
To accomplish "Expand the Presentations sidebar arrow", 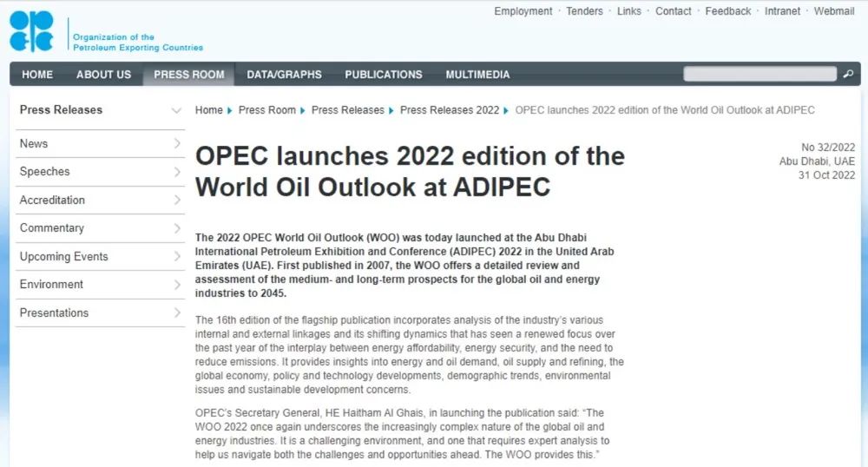I will [x=177, y=312].
